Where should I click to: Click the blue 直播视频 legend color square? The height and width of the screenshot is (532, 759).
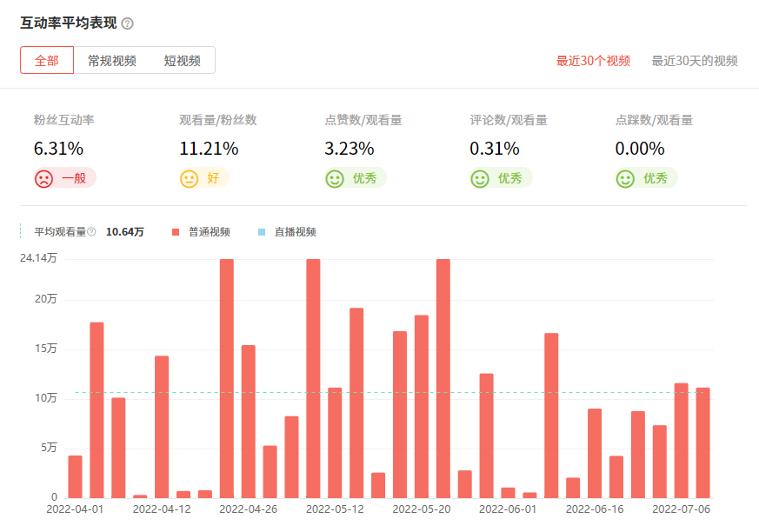(261, 232)
